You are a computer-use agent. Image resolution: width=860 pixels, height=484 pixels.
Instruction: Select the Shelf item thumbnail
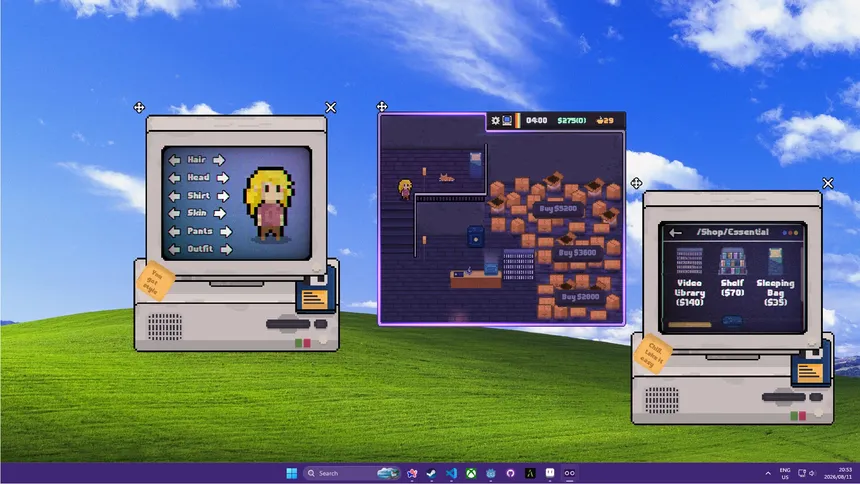click(x=732, y=261)
